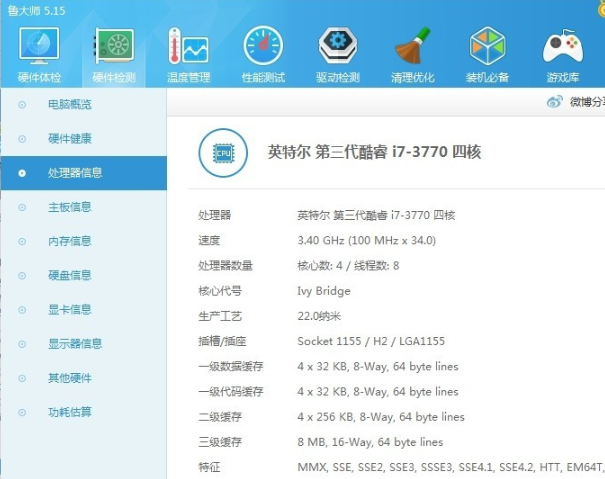Click the 主板信息 bullet marker

pyautogui.click(x=22, y=207)
